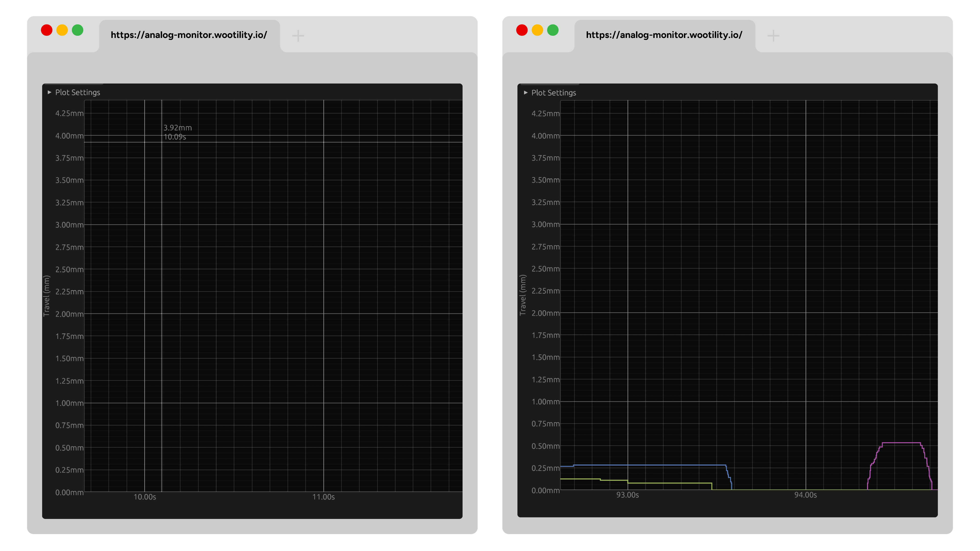Screen dimensions: 980x551
Task: Open a new tab in right browser
Action: 773,36
